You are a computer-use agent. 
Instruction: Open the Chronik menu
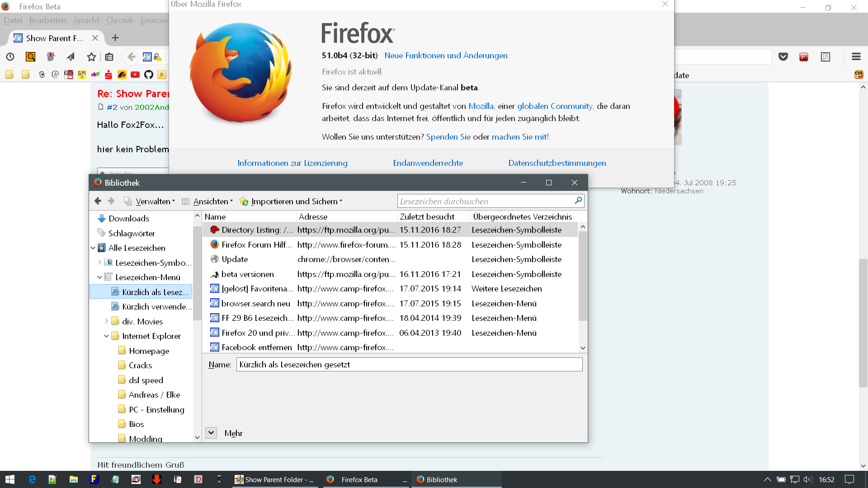click(x=119, y=20)
